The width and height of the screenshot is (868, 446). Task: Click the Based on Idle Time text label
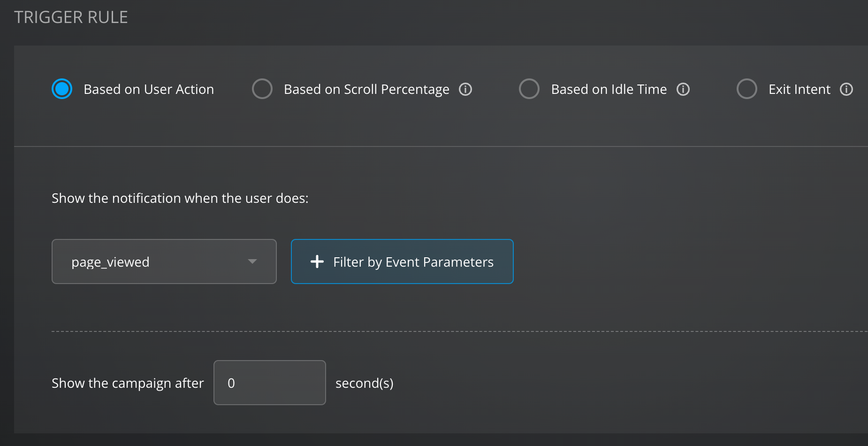pos(609,89)
